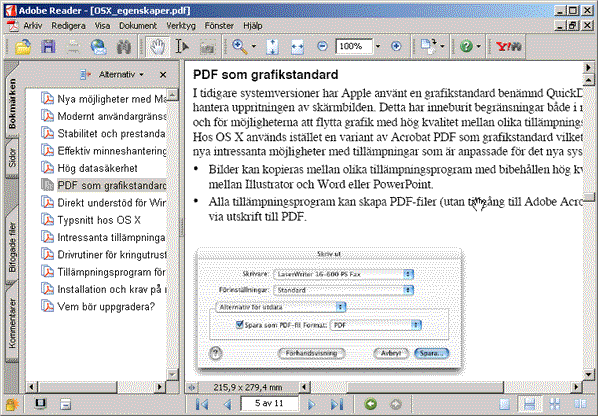Switch to Continuous page layout icon
Screen dimensions: 598x416
530,404
